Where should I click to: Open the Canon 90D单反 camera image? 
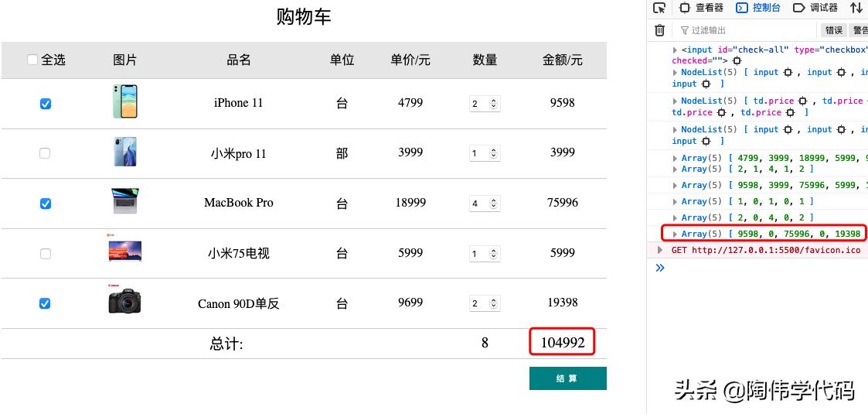(x=124, y=299)
